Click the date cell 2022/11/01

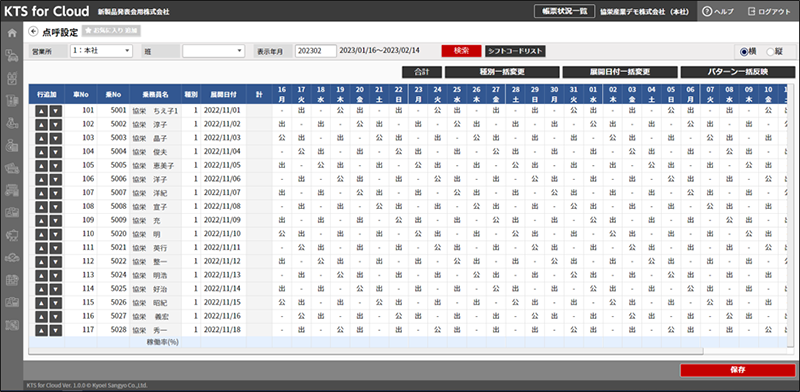223,111
